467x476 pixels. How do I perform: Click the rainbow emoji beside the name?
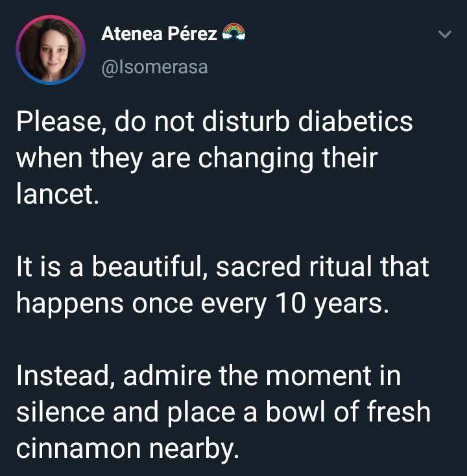click(x=233, y=32)
